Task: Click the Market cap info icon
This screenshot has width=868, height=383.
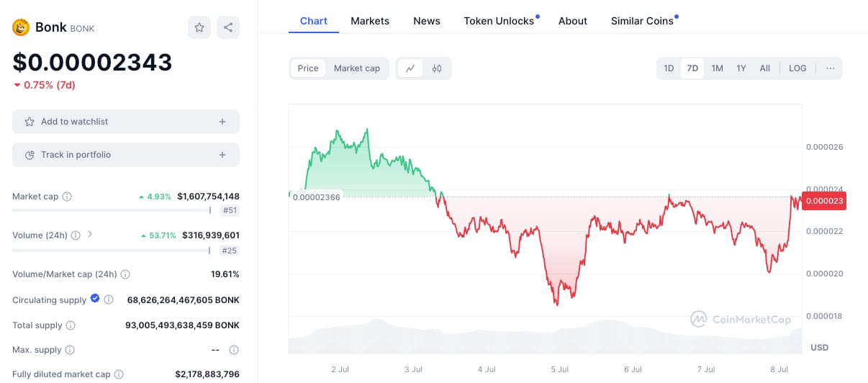Action: point(67,197)
